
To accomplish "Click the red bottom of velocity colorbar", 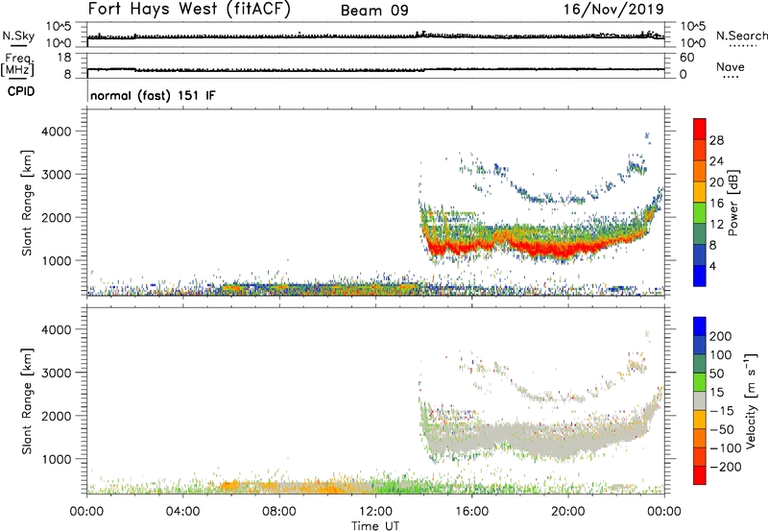I will (x=700, y=475).
